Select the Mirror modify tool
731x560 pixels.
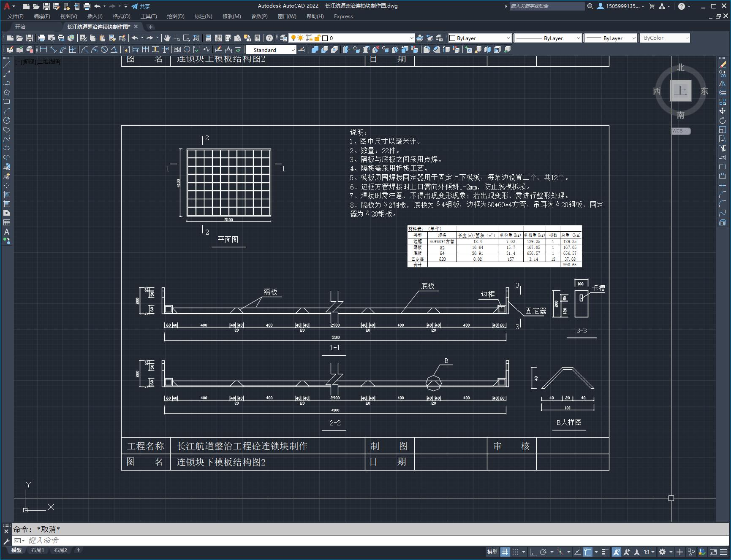click(723, 83)
